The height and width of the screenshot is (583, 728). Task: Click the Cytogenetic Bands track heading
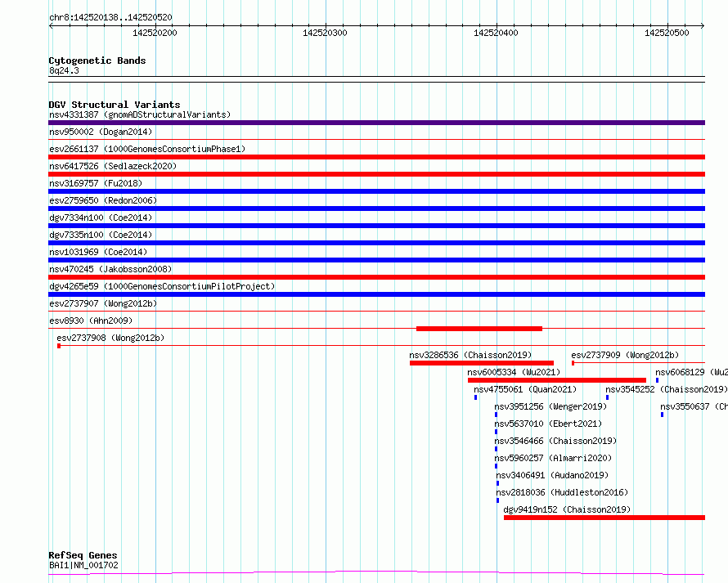(x=97, y=61)
